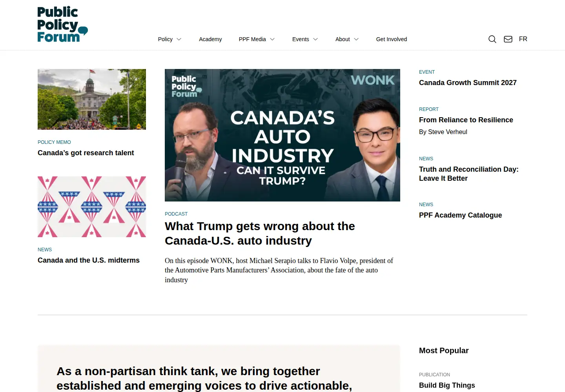
Task: Click the POLICY MEMO category label
Action: [54, 142]
